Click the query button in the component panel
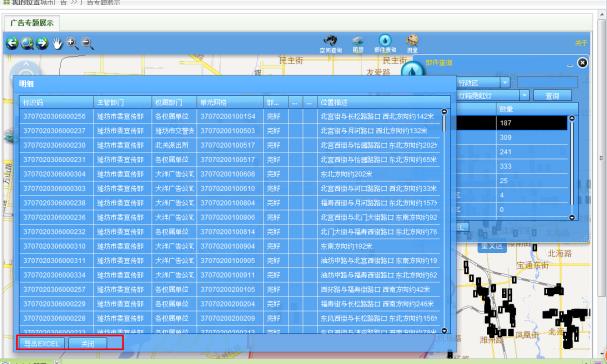This screenshot has width=607, height=364. click(x=552, y=95)
